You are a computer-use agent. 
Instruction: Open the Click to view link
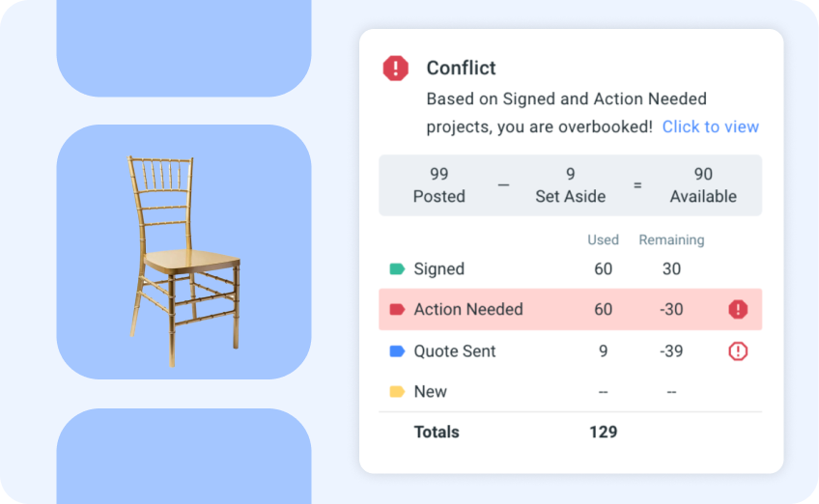pyautogui.click(x=710, y=126)
